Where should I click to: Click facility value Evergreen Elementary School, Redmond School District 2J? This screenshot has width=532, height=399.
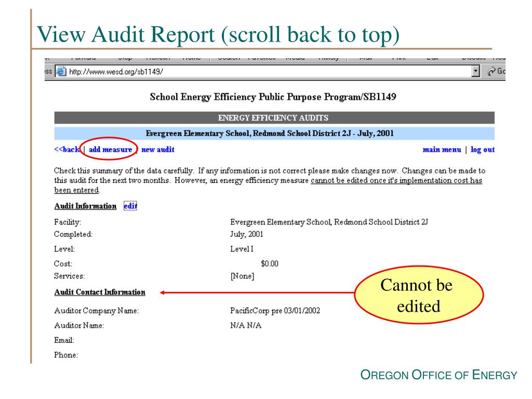point(329,222)
